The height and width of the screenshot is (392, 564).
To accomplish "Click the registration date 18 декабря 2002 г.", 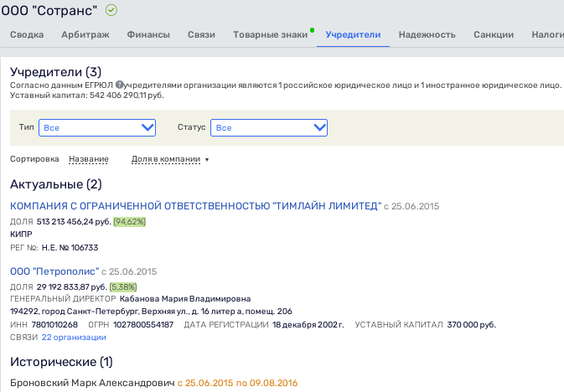I will point(308,325).
